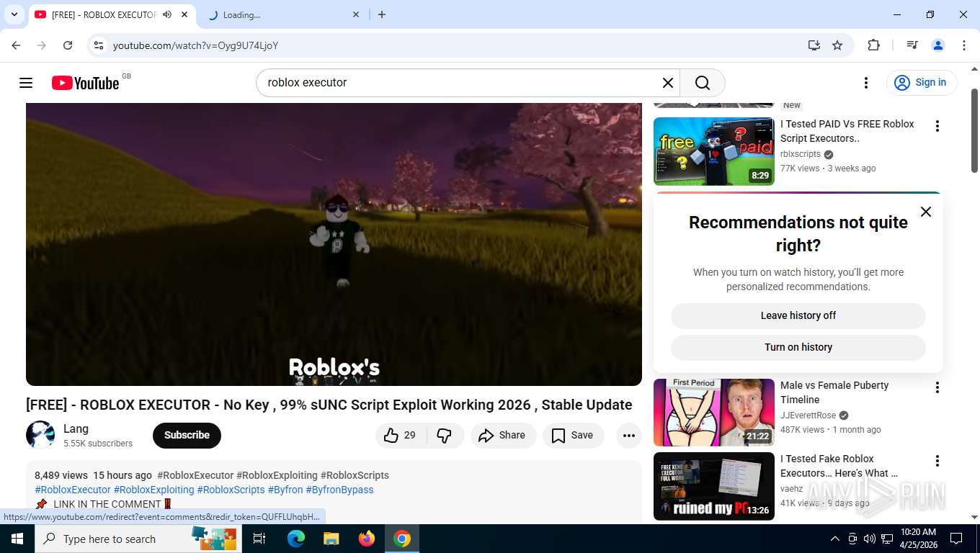Screen dimensions: 980x553
Task: Show hidden system tray icons
Action: (x=835, y=539)
